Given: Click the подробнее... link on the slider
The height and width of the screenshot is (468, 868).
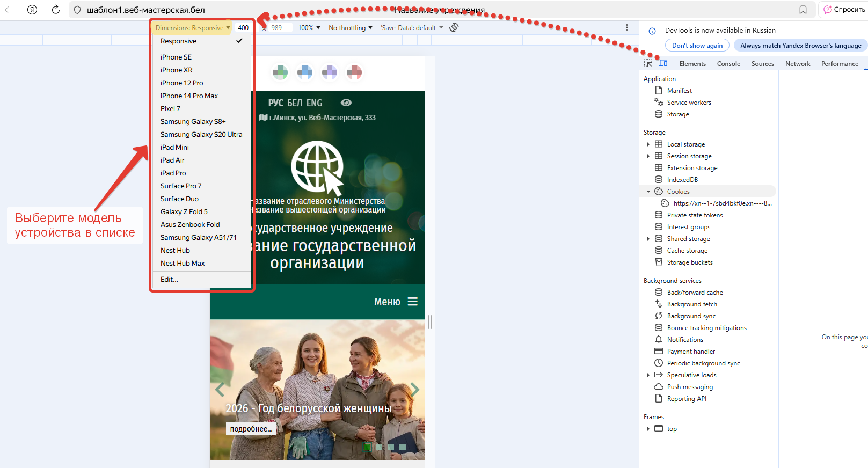Looking at the screenshot, I should (x=251, y=429).
